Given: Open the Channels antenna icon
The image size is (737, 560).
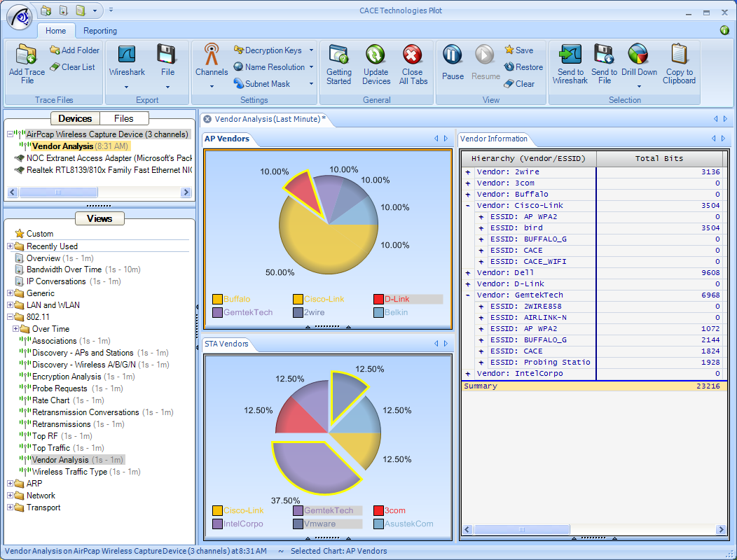Looking at the screenshot, I should click(x=212, y=55).
